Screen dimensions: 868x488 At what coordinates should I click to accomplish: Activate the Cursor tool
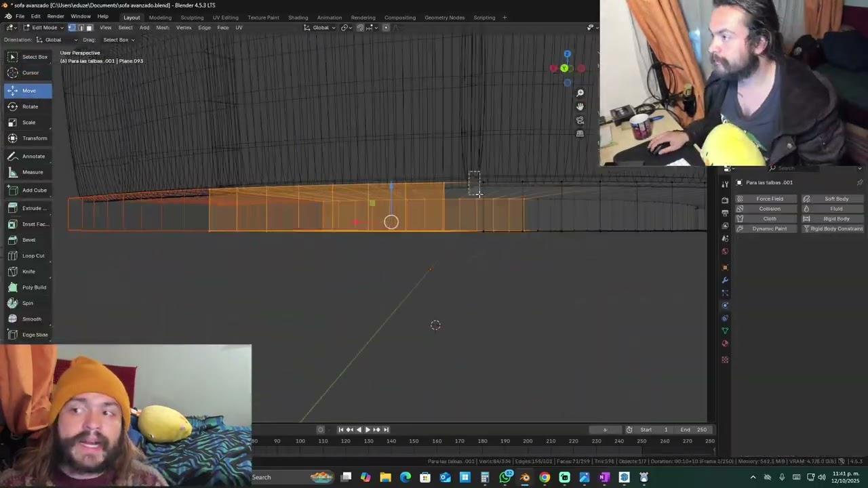(x=28, y=73)
